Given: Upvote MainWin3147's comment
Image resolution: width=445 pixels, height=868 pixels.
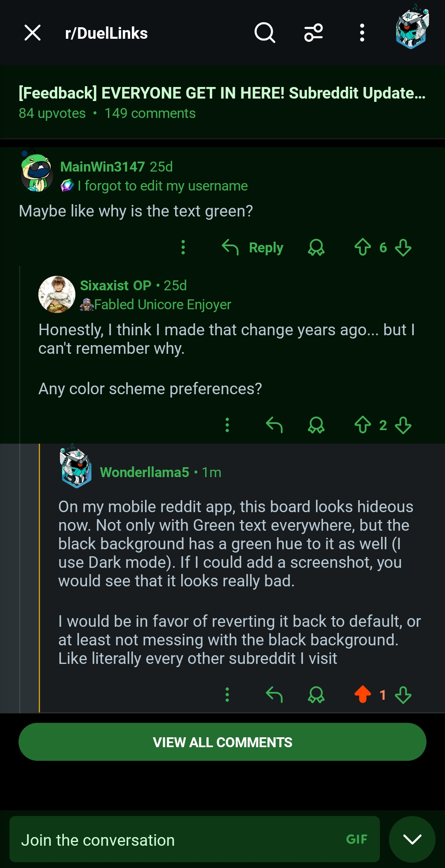Looking at the screenshot, I should (363, 247).
